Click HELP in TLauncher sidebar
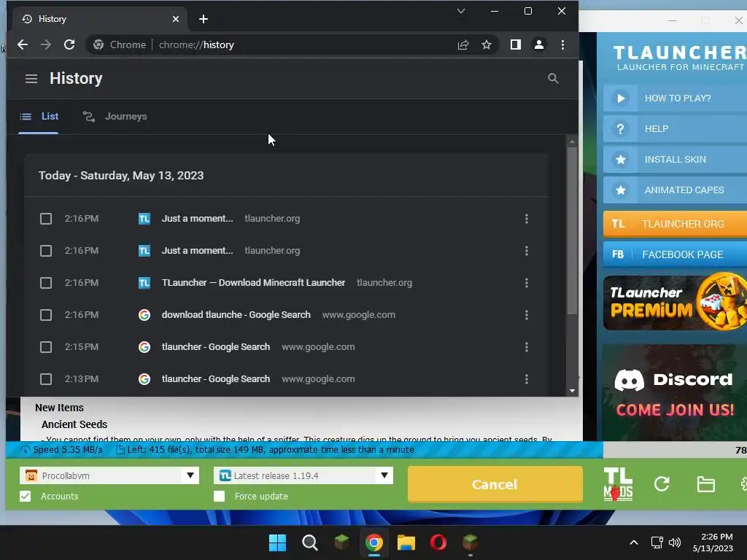 [x=675, y=128]
